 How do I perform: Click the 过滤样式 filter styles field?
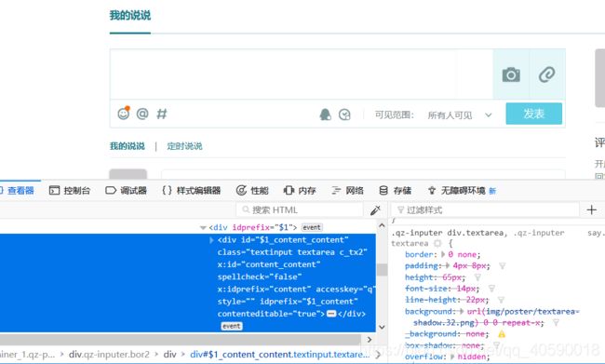[485, 210]
